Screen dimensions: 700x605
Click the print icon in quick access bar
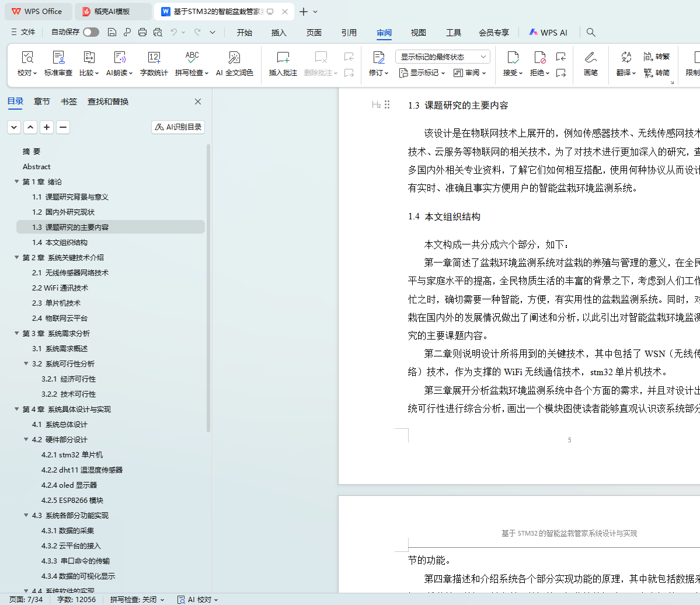pos(142,32)
